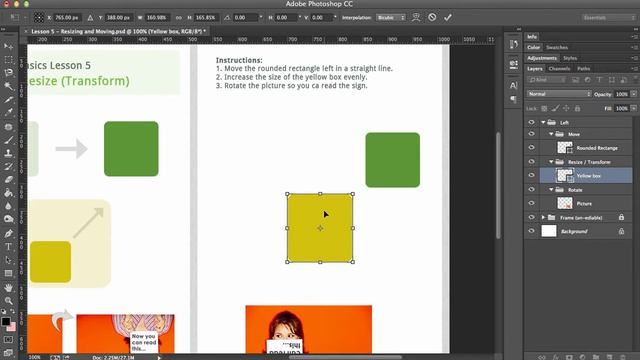Cancel the transform using the circle-slash icon
This screenshot has width=640, height=360.
(432, 18)
